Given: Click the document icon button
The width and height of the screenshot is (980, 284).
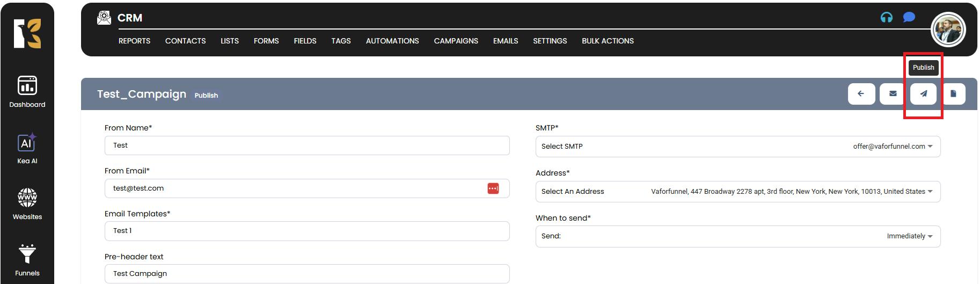Looking at the screenshot, I should 953,94.
